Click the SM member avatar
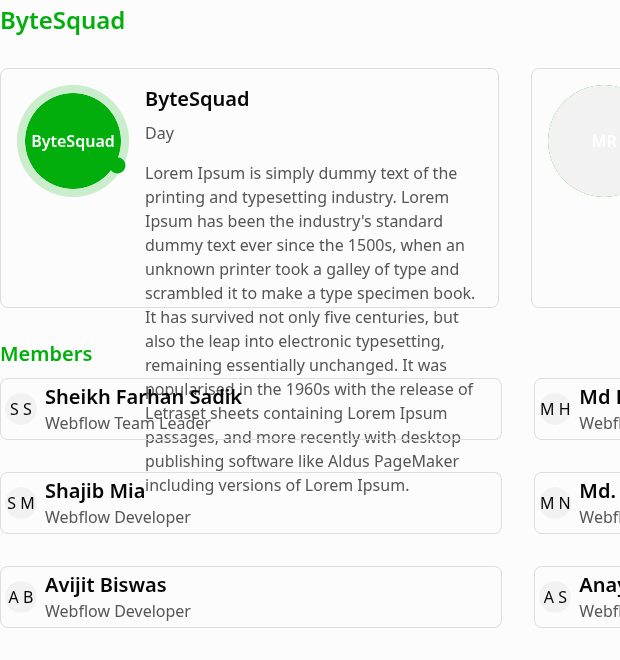Screen dimensions: 620x660 21,503
